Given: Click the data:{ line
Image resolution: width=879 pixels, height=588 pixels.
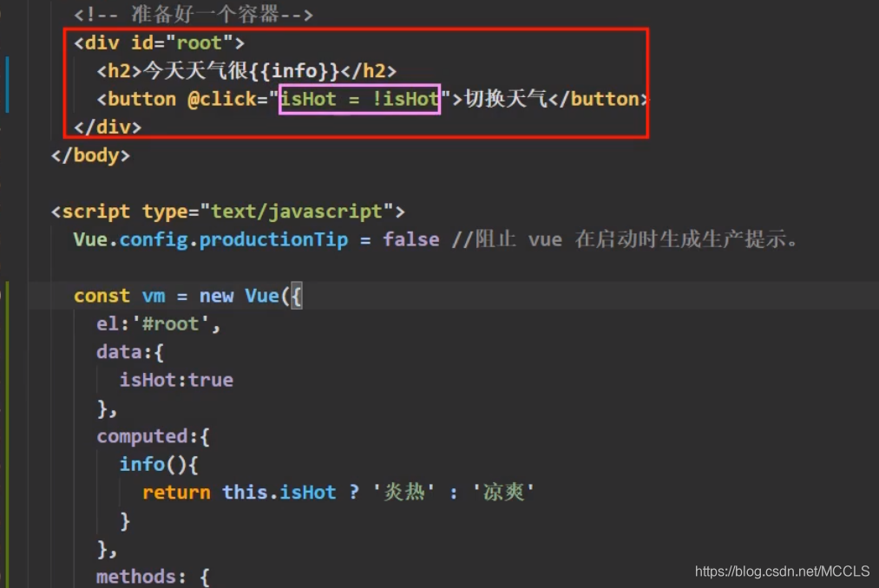Looking at the screenshot, I should point(130,352).
